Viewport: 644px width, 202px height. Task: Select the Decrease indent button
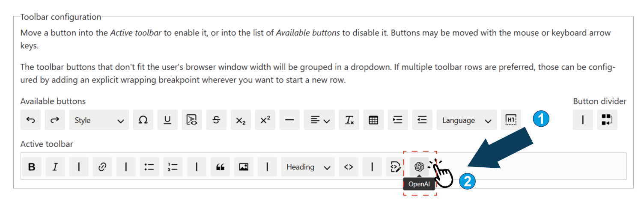point(422,120)
